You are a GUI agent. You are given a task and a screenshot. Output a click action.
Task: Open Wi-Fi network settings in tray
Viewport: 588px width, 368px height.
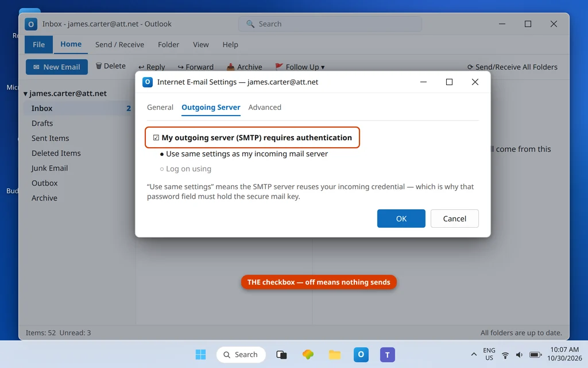[x=505, y=355]
